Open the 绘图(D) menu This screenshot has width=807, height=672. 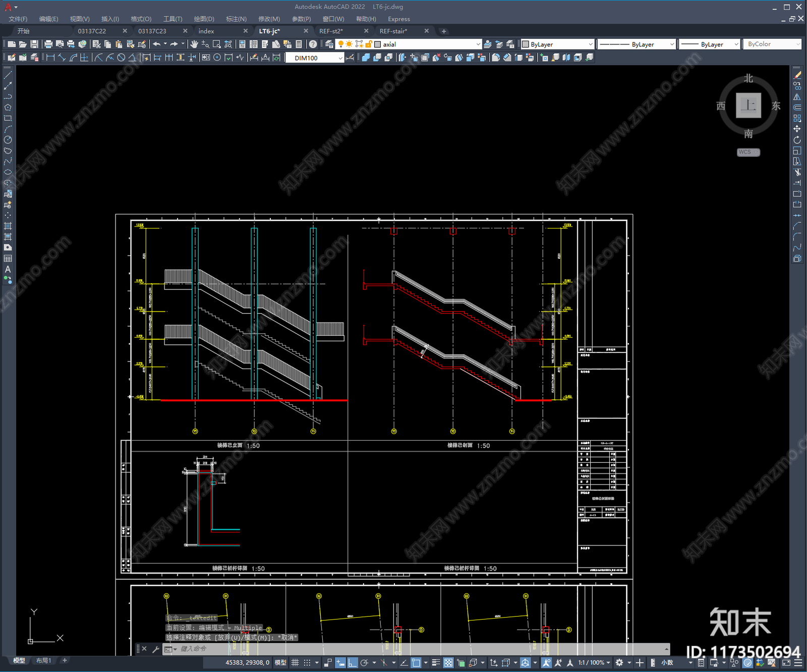tap(204, 19)
